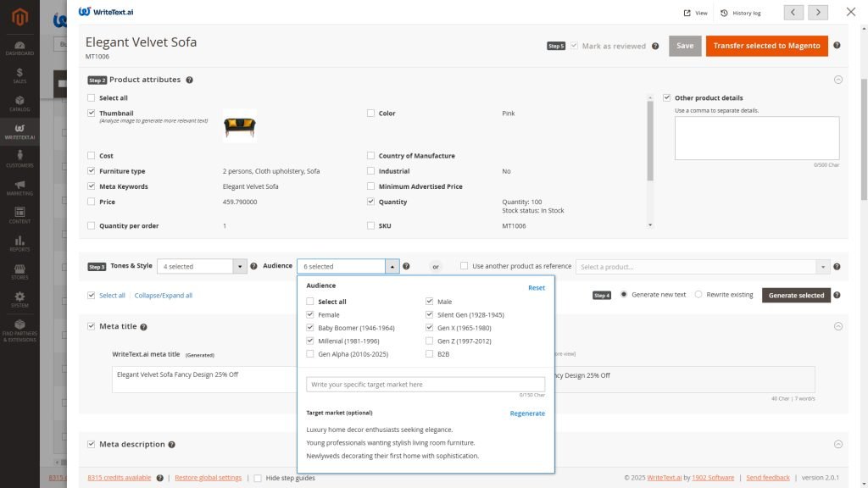This screenshot has height=488, width=868.
Task: Collapse the Audience dropdown
Action: tap(392, 266)
